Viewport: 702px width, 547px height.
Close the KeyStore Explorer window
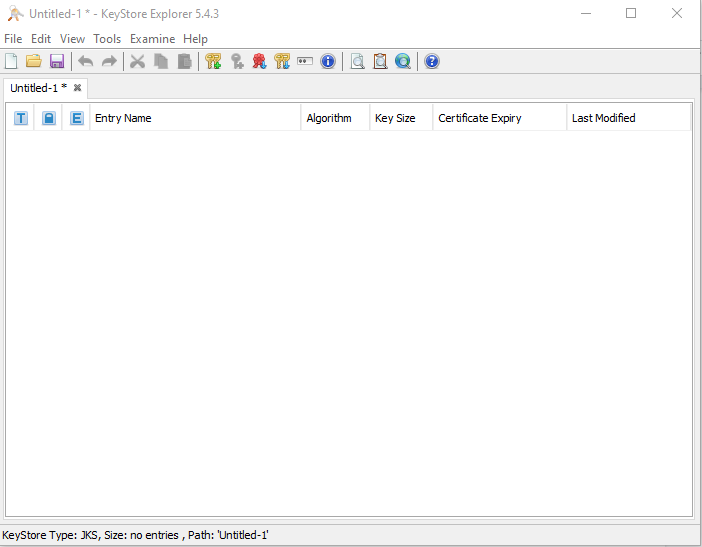[677, 13]
